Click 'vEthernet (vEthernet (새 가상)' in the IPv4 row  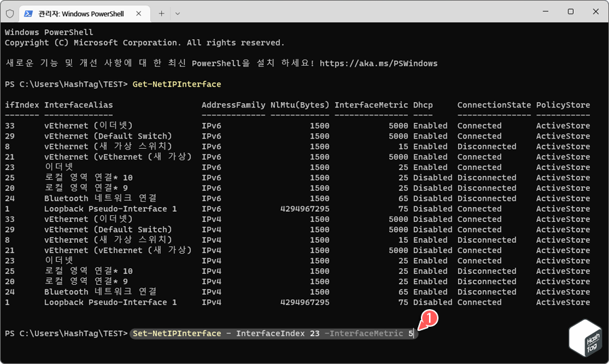click(x=118, y=250)
